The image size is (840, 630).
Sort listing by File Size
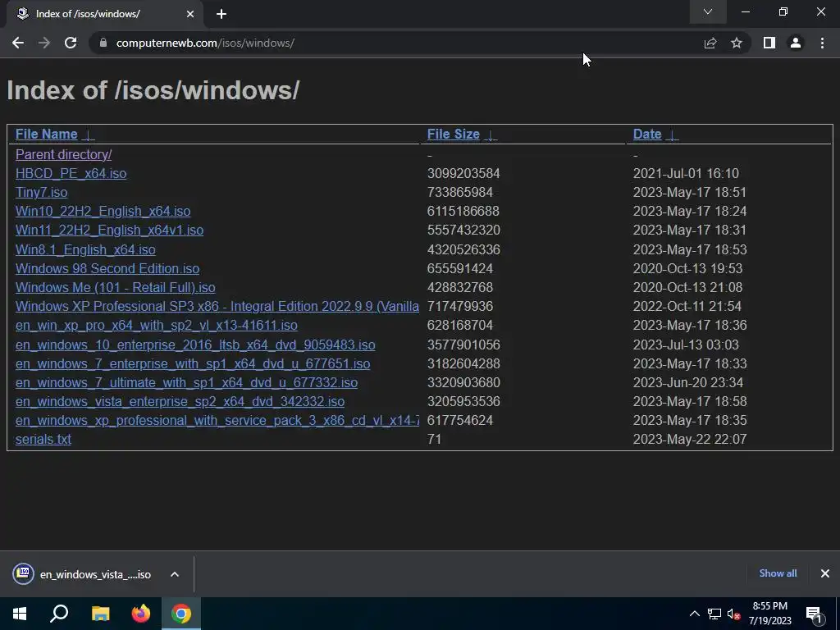453,134
